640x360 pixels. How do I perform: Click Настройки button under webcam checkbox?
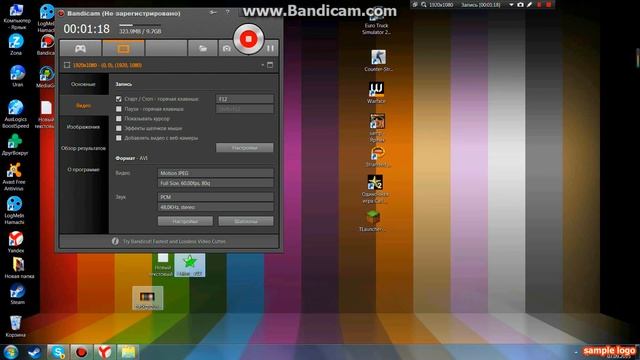[x=244, y=148]
